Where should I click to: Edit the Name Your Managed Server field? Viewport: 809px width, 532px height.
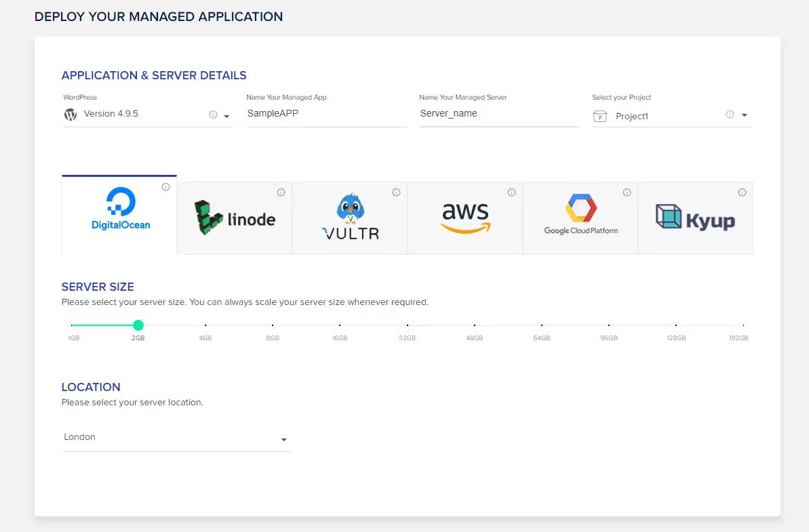[x=498, y=113]
